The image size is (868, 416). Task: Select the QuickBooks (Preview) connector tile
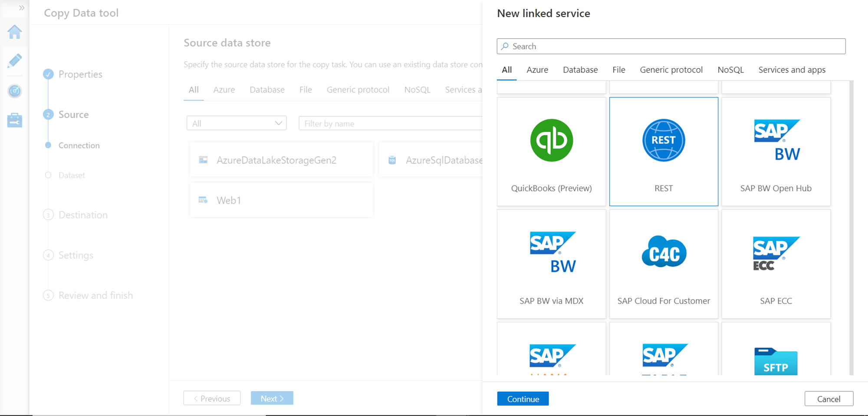[x=551, y=152]
